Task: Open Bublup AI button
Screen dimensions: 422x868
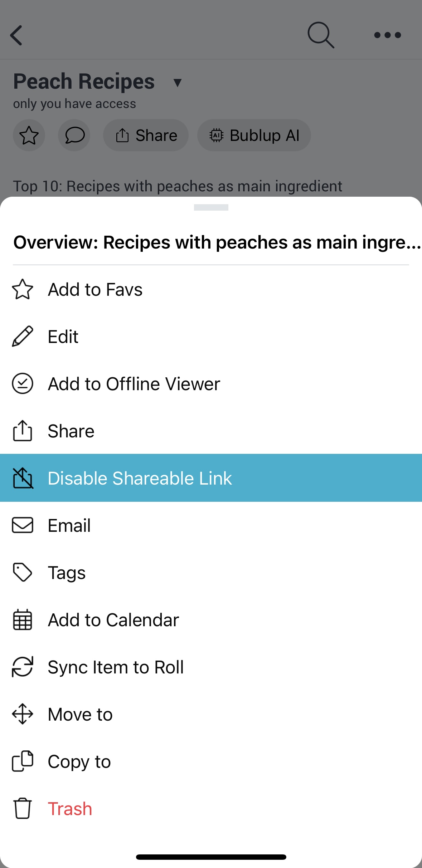Action: tap(254, 135)
